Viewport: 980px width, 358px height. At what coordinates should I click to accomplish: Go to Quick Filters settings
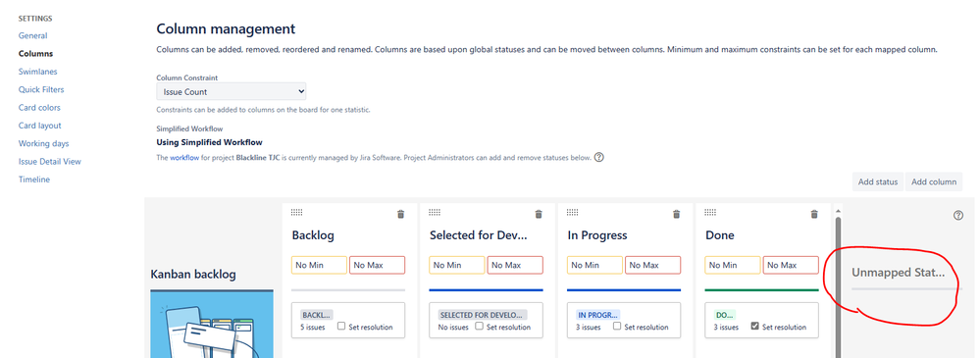coord(41,89)
